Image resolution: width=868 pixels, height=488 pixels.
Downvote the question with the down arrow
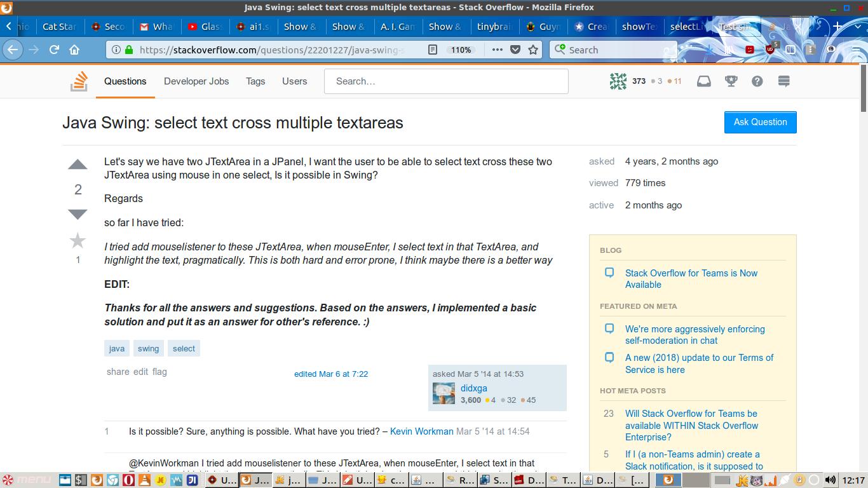point(78,214)
